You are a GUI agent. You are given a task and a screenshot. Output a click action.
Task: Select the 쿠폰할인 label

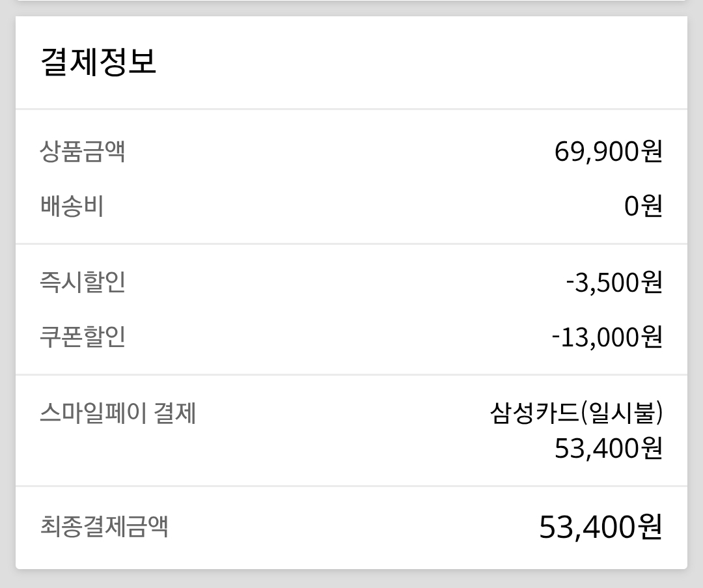click(83, 337)
